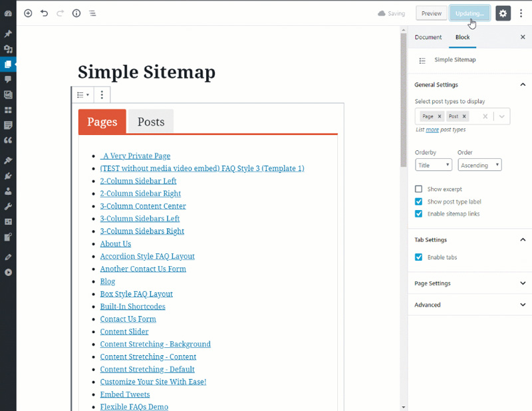Viewport: 532px width, 411px height.
Task: Remove the Page post type token
Action: tap(440, 116)
